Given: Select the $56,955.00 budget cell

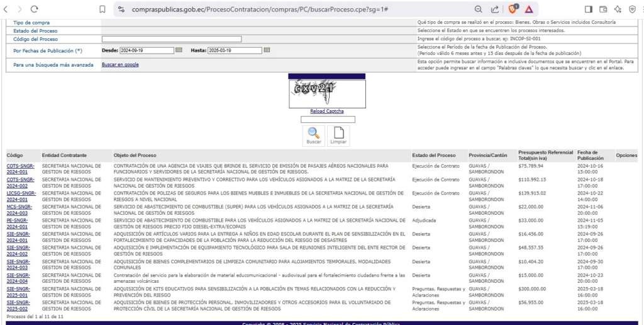Looking at the screenshot, I should click(x=531, y=303).
